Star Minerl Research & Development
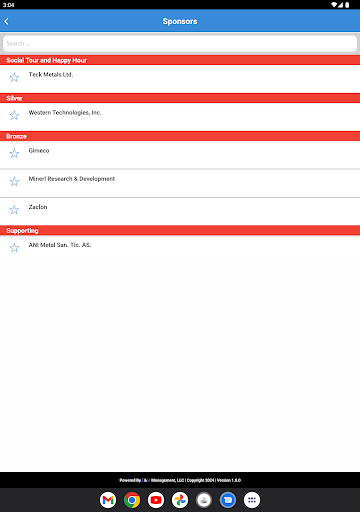The width and height of the screenshot is (360, 512). pyautogui.click(x=14, y=182)
